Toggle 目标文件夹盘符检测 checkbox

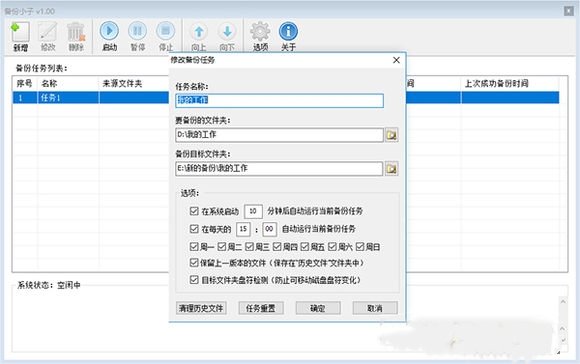[x=194, y=280]
